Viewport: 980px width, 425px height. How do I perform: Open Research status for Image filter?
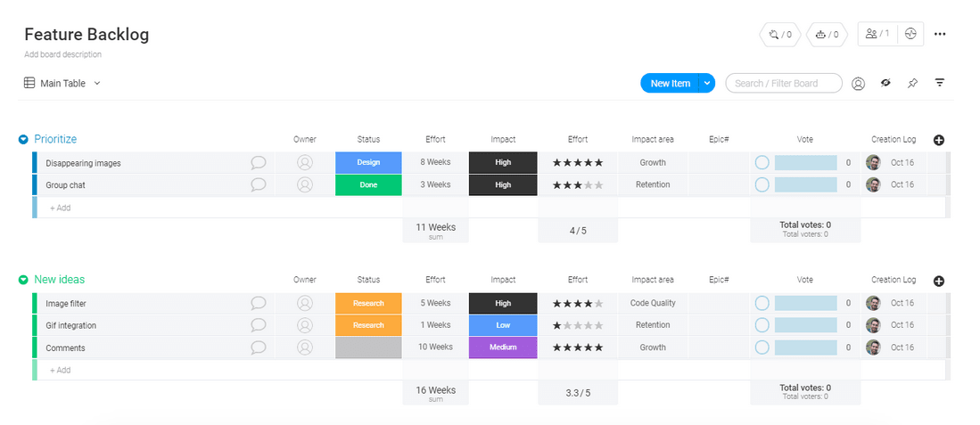(x=368, y=303)
